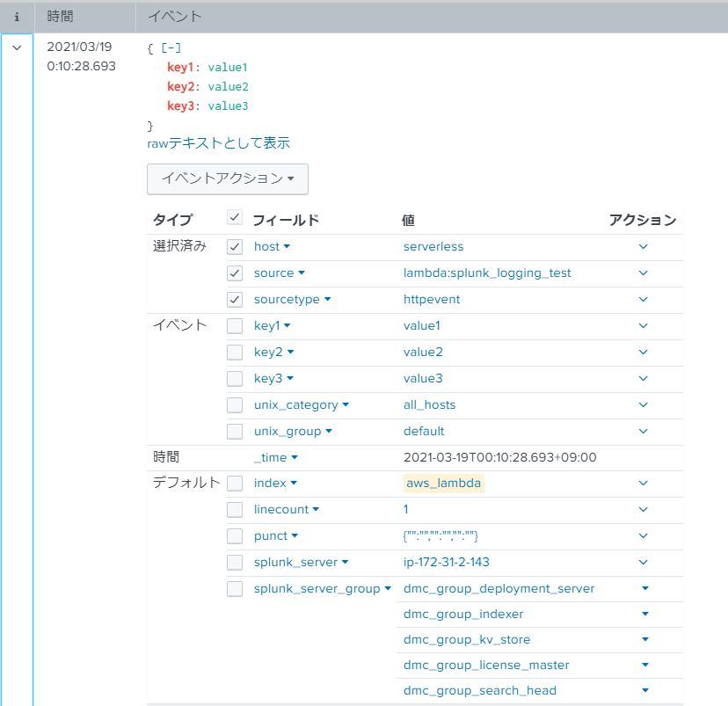This screenshot has height=706, width=728.
Task: Click the lambda:splunk_logging_test source value
Action: tap(487, 273)
